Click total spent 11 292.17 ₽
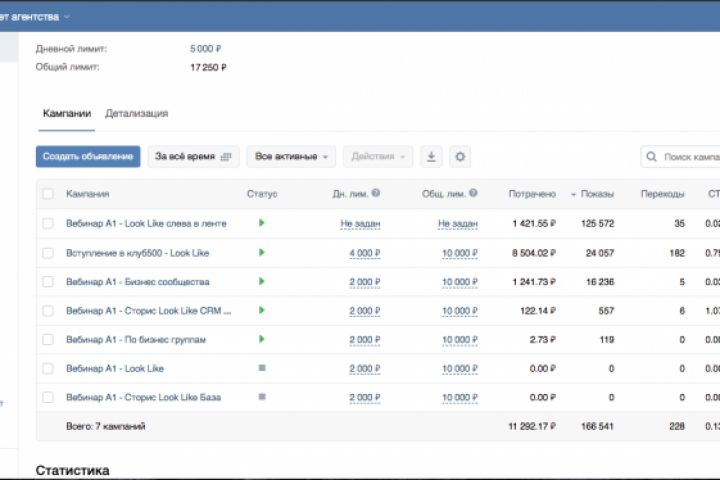 [532, 426]
